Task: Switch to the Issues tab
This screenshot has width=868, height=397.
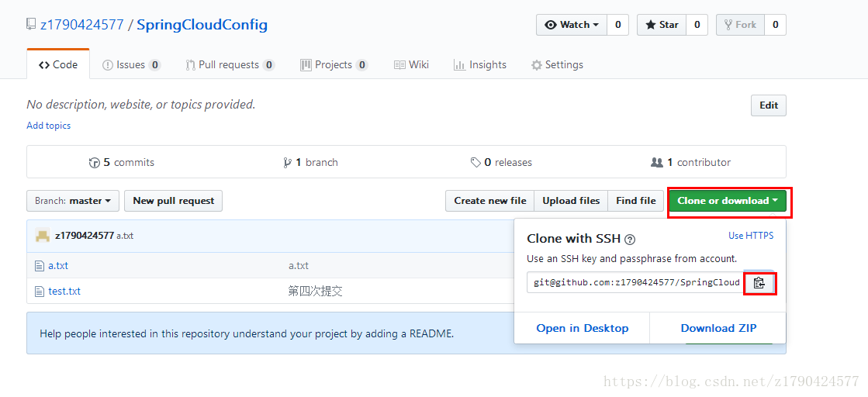Action: [132, 65]
